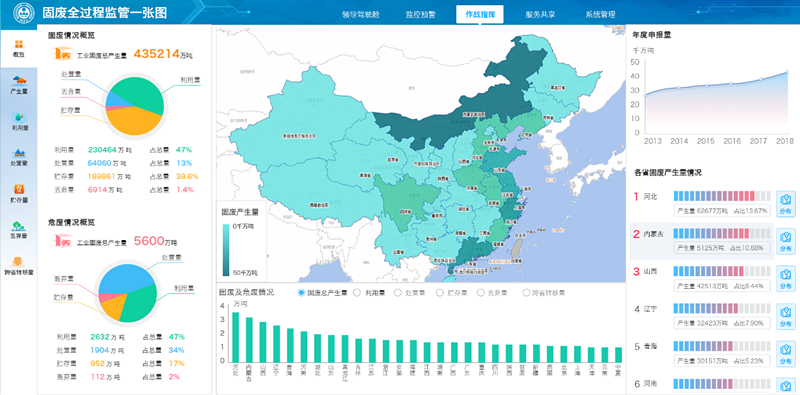This screenshot has height=395, width=800.
Task: Click the 山西 province ranking row
Action: click(702, 279)
